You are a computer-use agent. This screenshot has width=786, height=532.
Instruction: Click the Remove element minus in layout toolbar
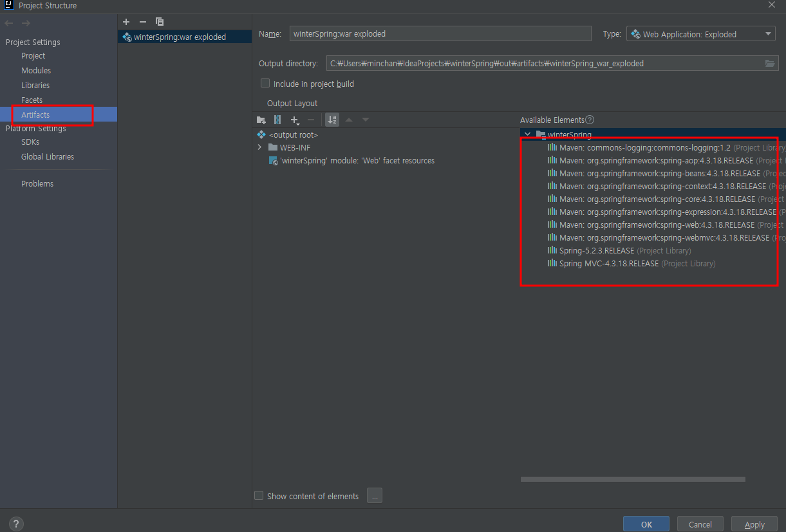coord(311,120)
